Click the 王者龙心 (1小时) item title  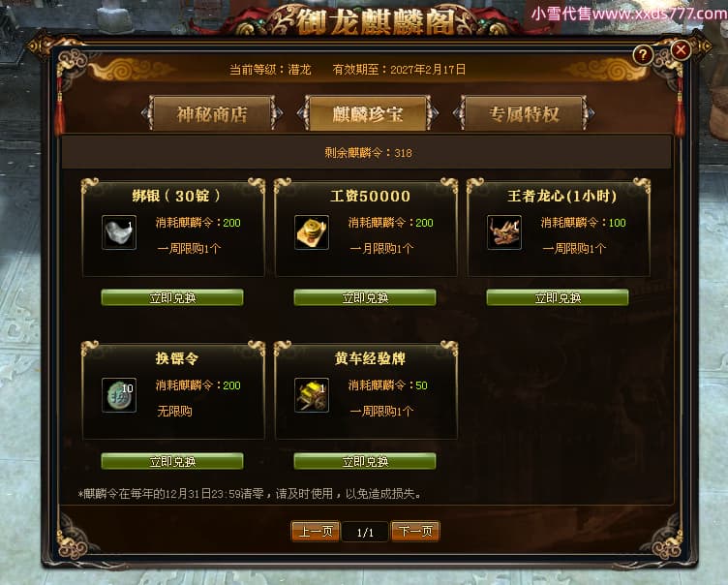click(x=561, y=196)
